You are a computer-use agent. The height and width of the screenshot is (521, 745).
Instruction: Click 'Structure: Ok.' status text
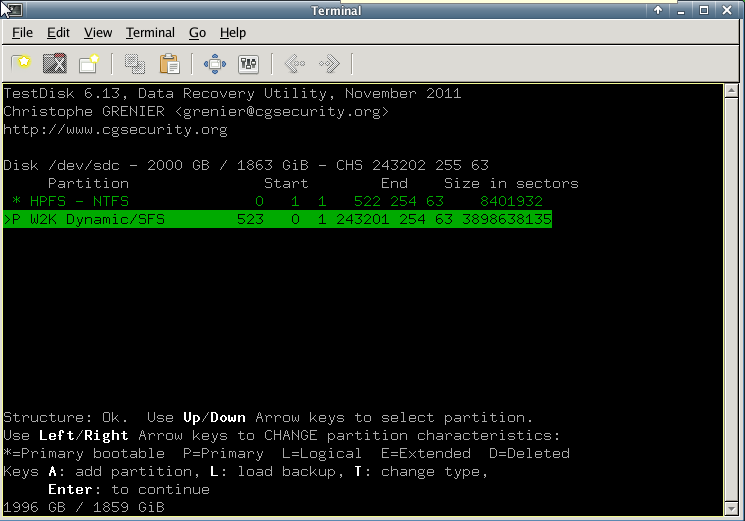(x=66, y=417)
